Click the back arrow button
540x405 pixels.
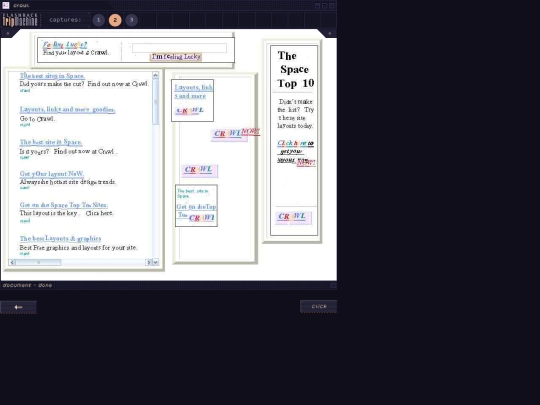[18, 307]
